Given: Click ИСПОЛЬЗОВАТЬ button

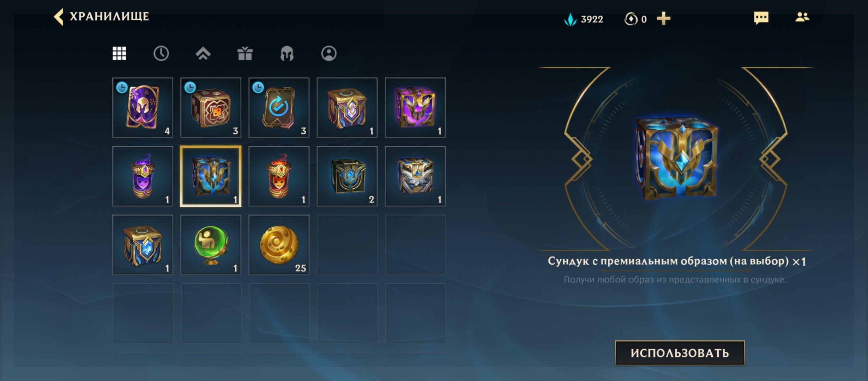Looking at the screenshot, I should point(680,353).
